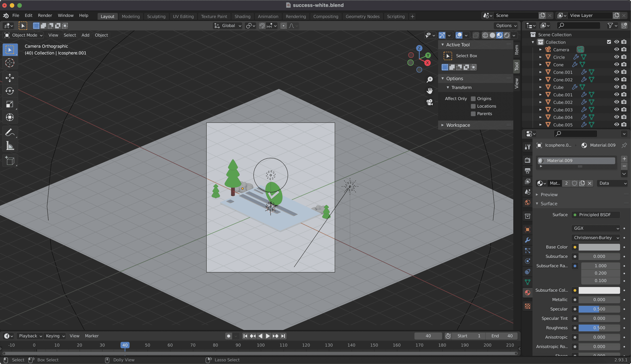Add a new material slot
Image resolution: width=631 pixels, height=364 pixels.
coord(624,159)
